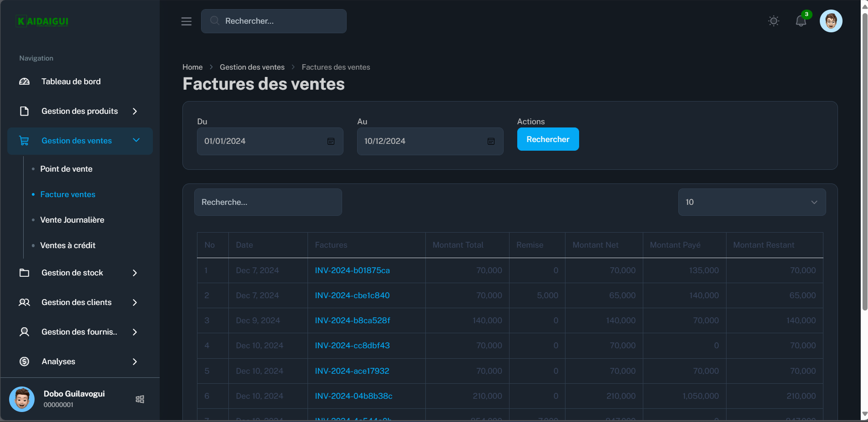The height and width of the screenshot is (422, 868).
Task: Open notifications bell icon
Action: click(x=801, y=21)
